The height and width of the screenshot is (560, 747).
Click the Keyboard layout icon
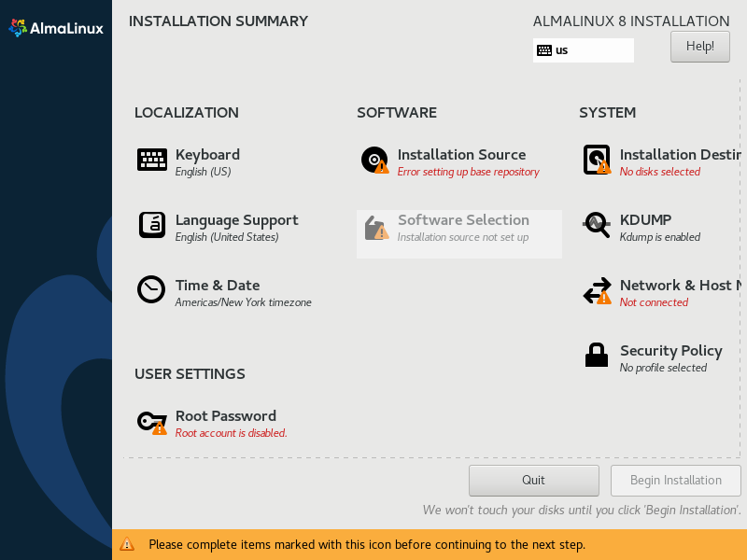pos(152,160)
